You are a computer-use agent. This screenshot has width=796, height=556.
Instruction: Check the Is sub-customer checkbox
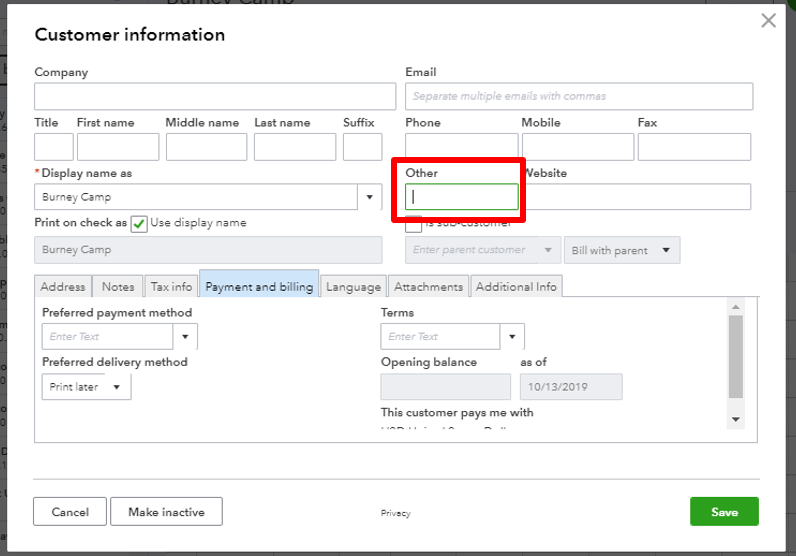pos(413,223)
